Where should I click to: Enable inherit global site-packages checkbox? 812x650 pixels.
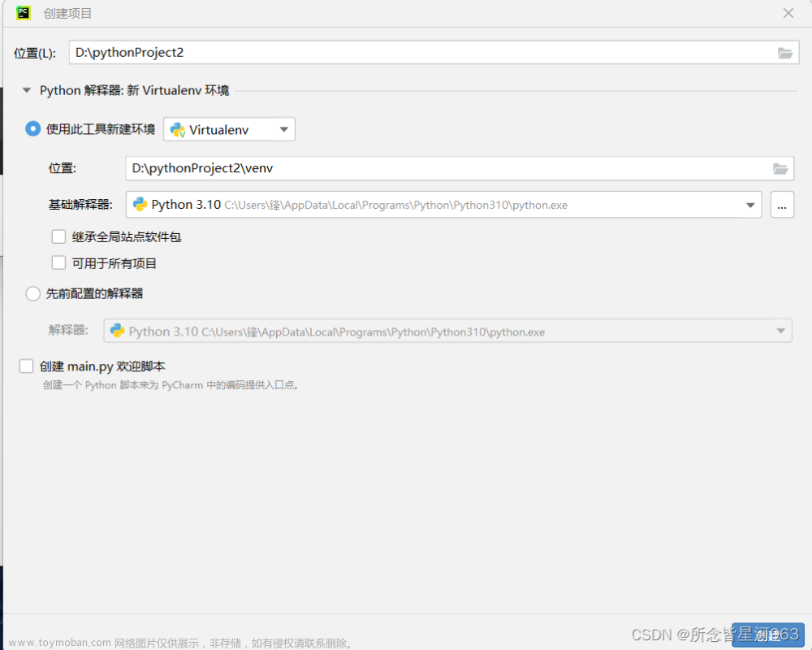click(58, 237)
